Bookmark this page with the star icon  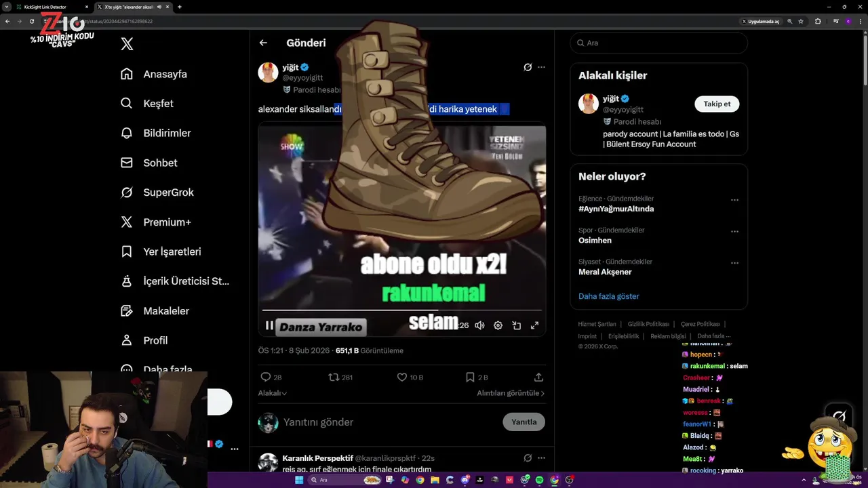(x=801, y=21)
